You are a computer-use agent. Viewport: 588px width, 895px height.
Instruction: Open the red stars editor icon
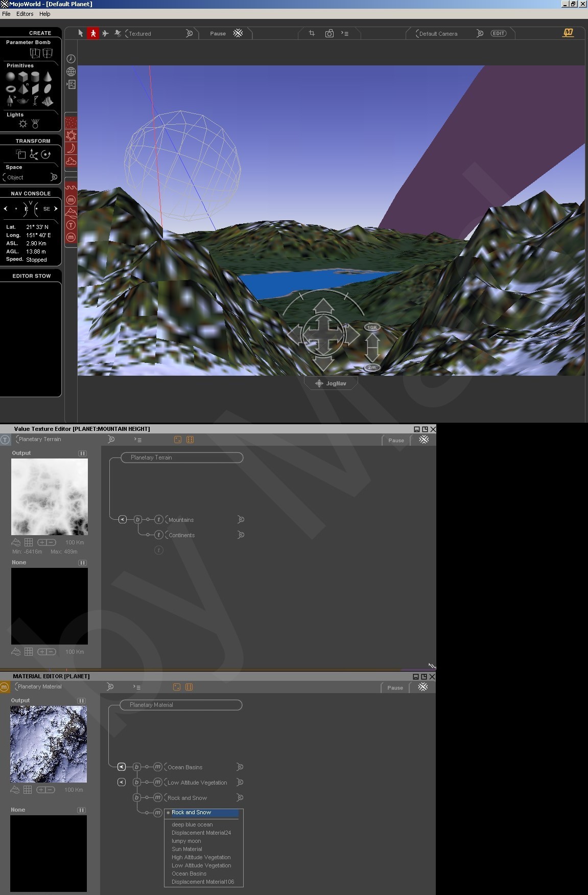tap(71, 123)
